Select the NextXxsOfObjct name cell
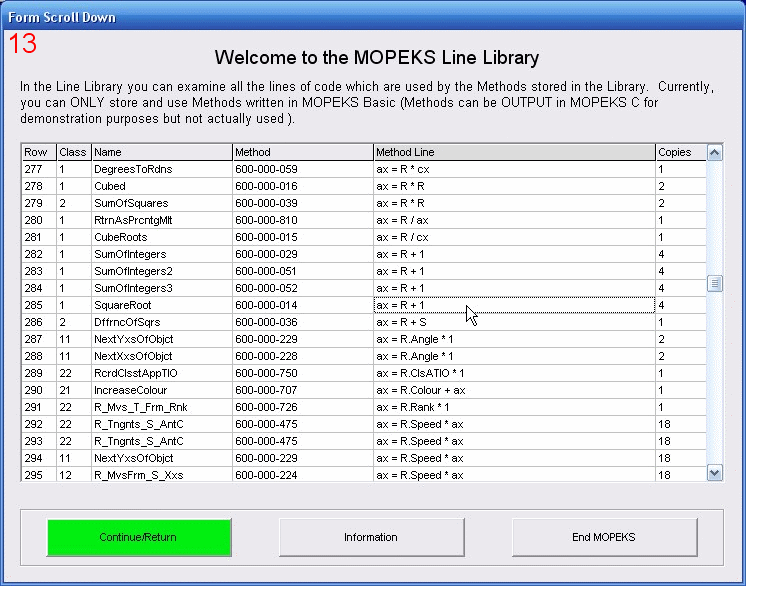The height and width of the screenshot is (590, 776). (162, 356)
